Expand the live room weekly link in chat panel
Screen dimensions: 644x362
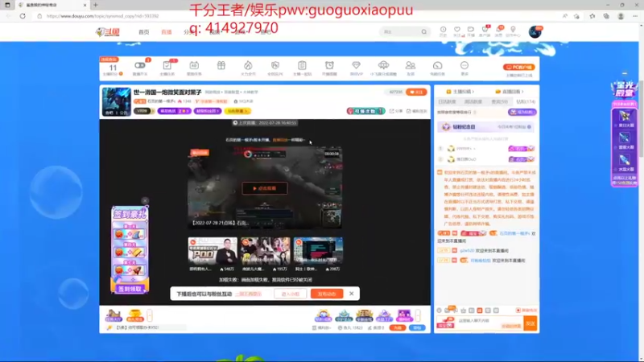coord(510,92)
